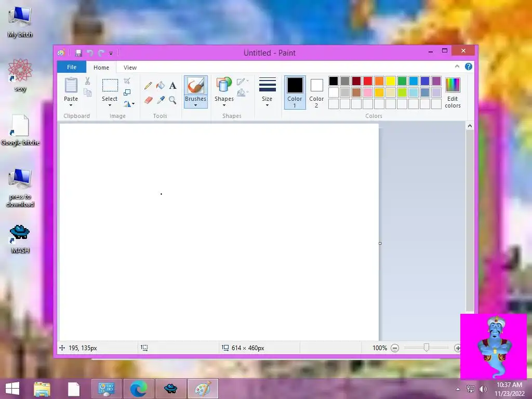532x399 pixels.
Task: Select the 'sexy' desktop shortcut
Action: pyautogui.click(x=20, y=75)
